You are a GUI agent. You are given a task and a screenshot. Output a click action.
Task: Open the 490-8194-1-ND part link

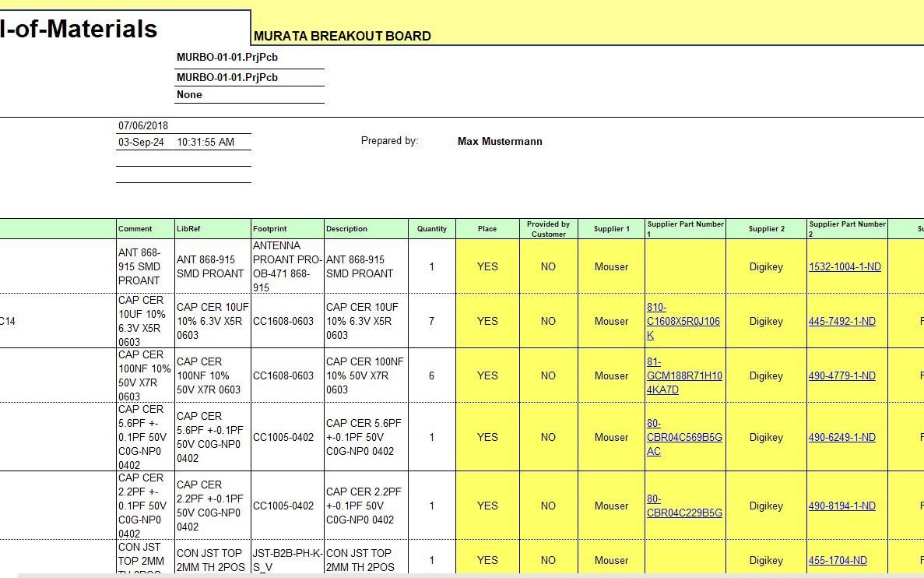[841, 506]
